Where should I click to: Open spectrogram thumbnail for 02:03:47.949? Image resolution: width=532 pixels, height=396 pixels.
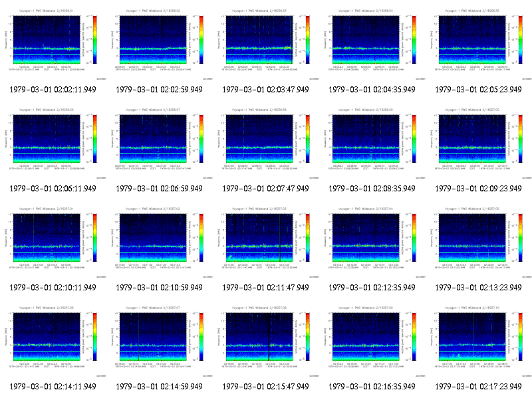click(266, 44)
